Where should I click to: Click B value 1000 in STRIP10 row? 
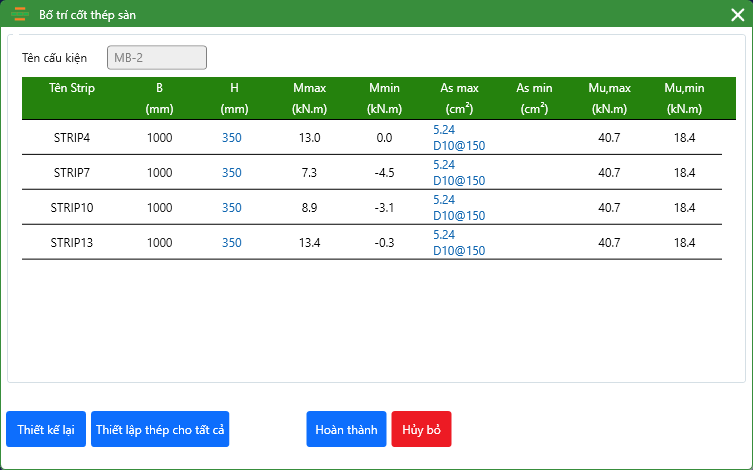click(x=159, y=208)
